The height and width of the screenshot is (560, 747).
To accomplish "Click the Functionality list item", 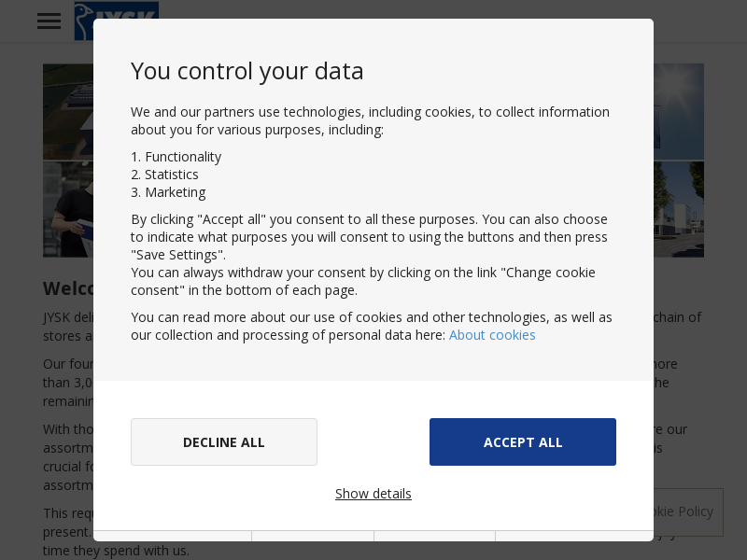I will [x=176, y=157].
